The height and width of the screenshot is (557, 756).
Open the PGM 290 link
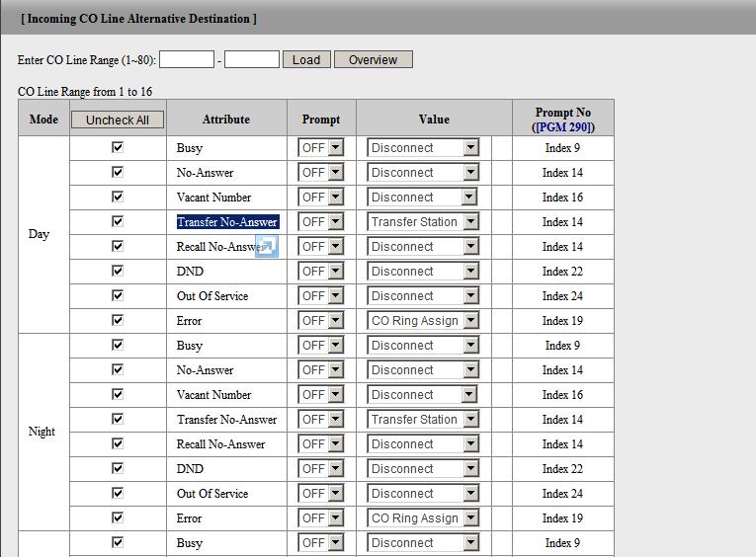(x=563, y=127)
